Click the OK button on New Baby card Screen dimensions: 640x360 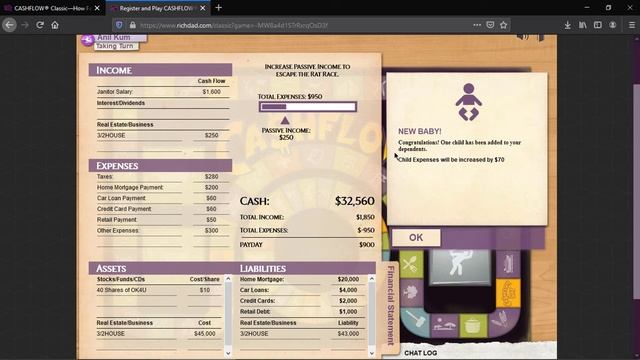point(416,238)
